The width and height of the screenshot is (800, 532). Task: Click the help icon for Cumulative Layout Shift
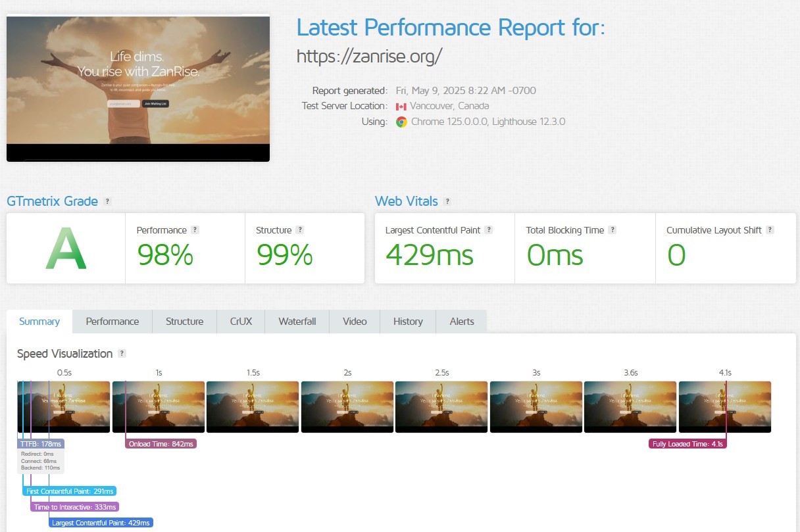pyautogui.click(x=770, y=230)
